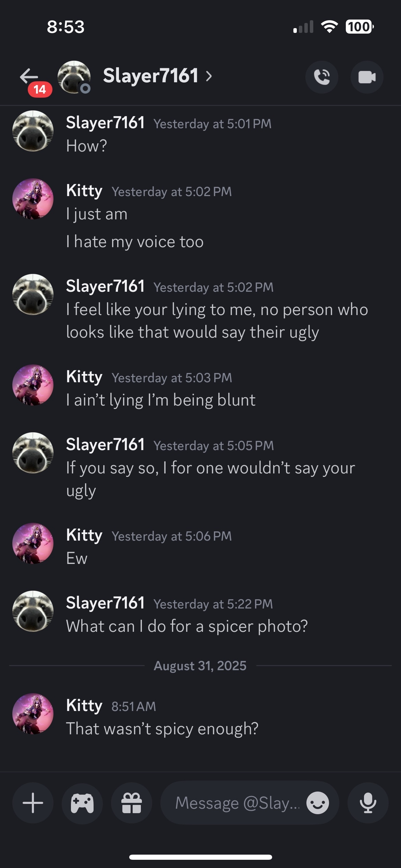Open the game controller activities button

point(82,803)
